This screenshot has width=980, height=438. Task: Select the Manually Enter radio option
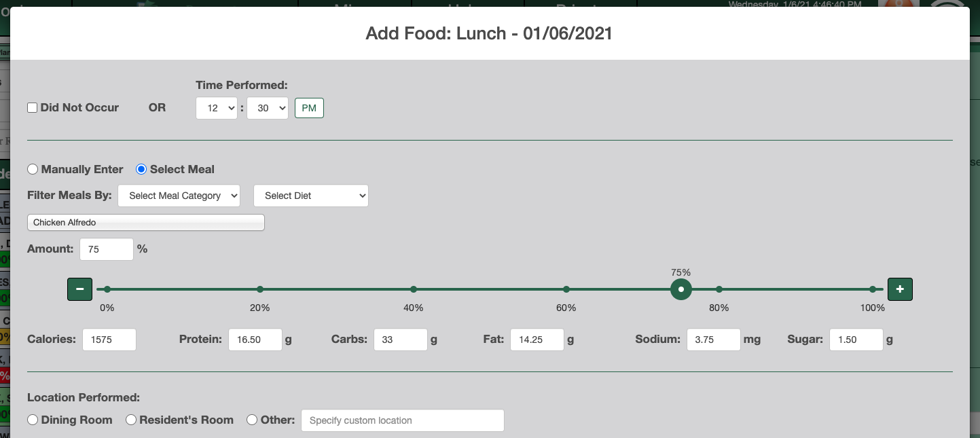tap(33, 169)
